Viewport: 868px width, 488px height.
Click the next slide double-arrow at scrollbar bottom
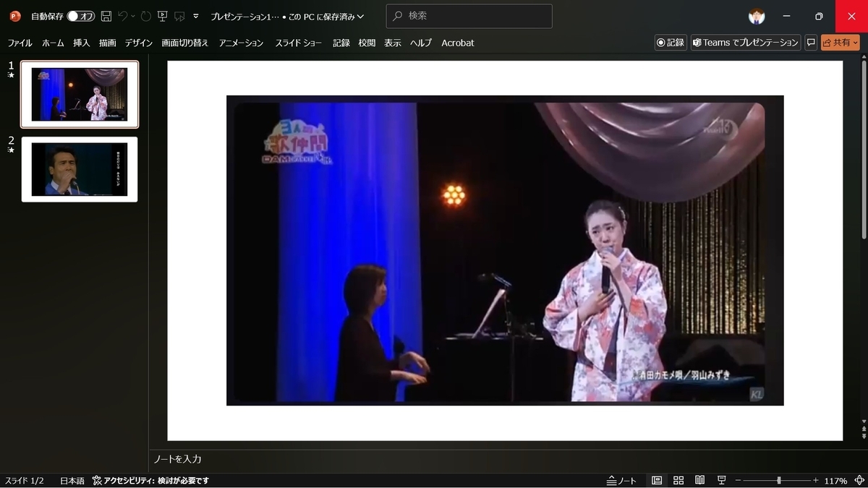click(864, 437)
